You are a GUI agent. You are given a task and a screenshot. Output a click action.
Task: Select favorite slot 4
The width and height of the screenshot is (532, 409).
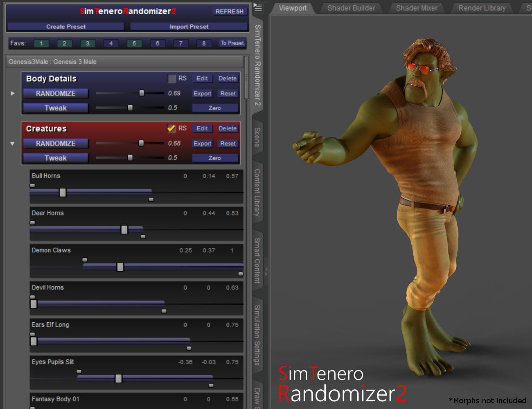pyautogui.click(x=111, y=43)
